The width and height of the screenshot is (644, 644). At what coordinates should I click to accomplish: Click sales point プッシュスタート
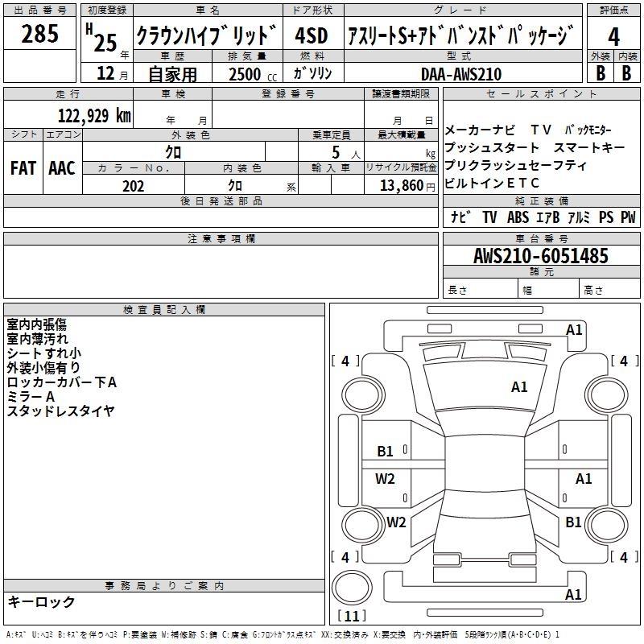click(492, 147)
